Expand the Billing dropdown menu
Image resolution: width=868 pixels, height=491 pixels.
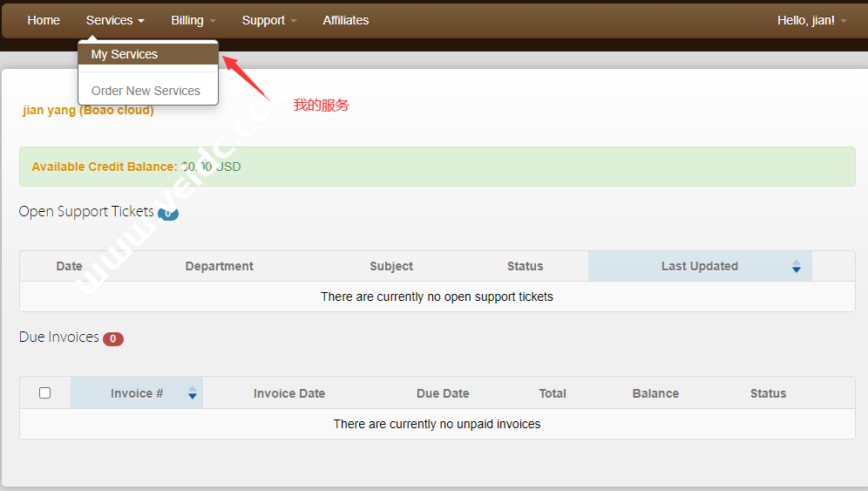[193, 20]
